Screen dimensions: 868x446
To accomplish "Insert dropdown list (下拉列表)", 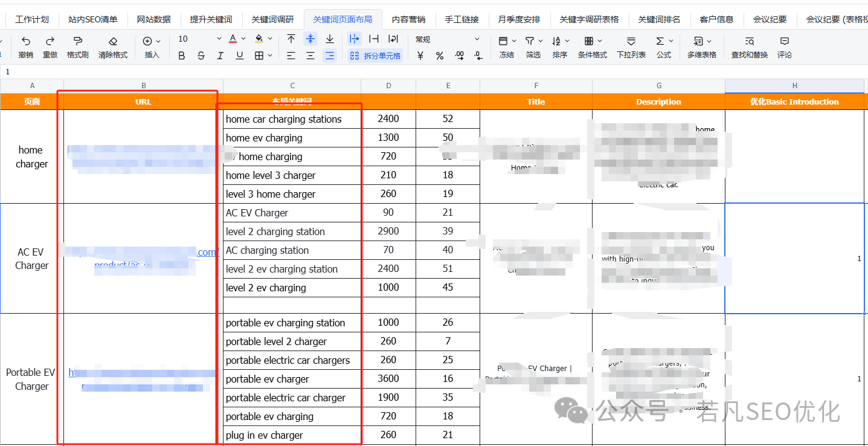I will click(x=631, y=47).
